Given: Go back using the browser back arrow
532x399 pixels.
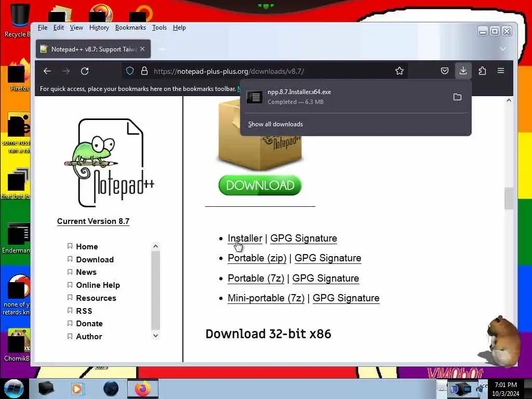Looking at the screenshot, I should coord(47,71).
